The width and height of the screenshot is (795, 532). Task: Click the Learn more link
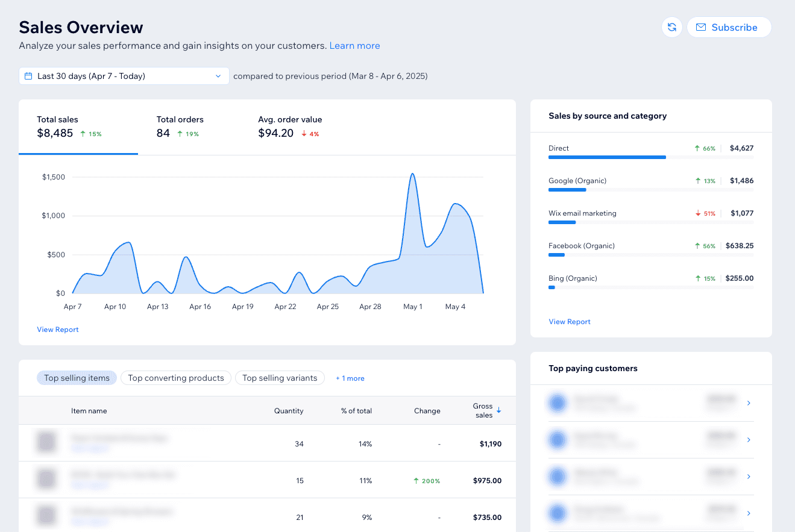pyautogui.click(x=354, y=46)
